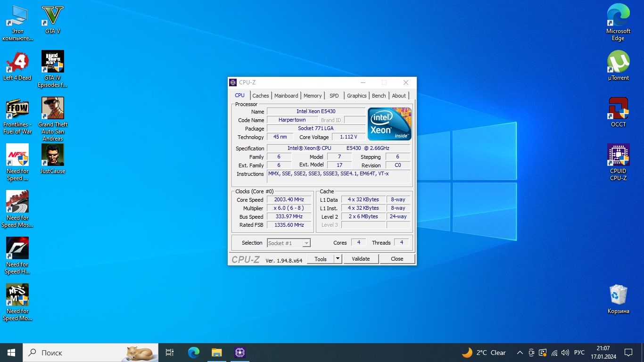Image resolution: width=644 pixels, height=362 pixels.
Task: Click CPU-Z taskbar button
Action: click(x=239, y=352)
